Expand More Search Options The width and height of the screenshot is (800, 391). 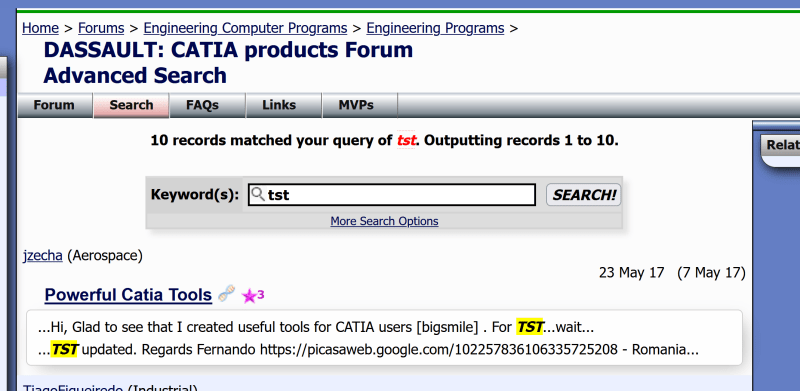click(x=384, y=221)
